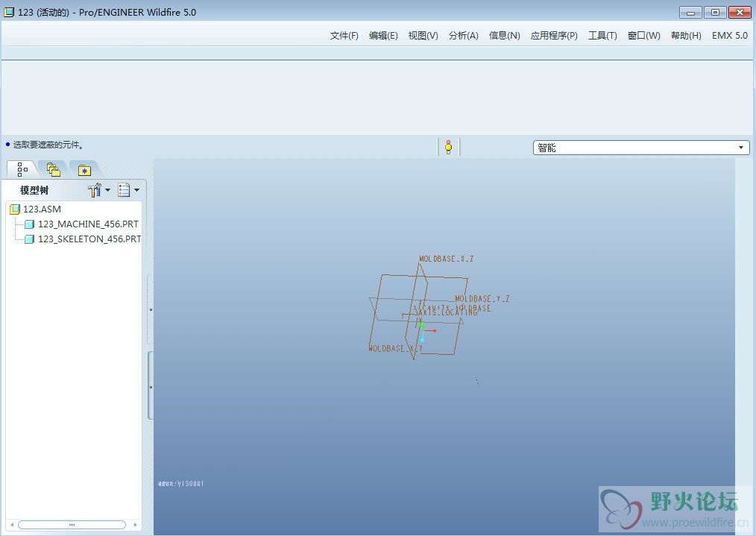Click the Pro/ENGINEER application icon in title bar
756x536 pixels.
[x=9, y=12]
